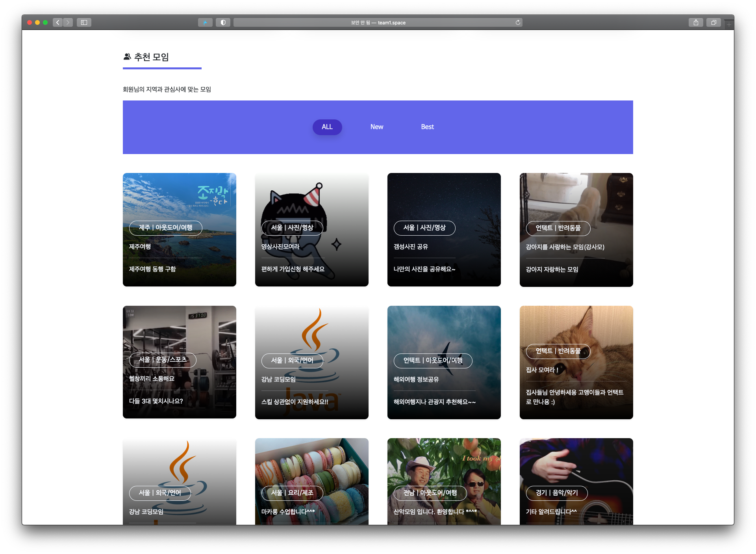This screenshot has width=756, height=554.
Task: Click the 언택트 | 아웃도어/여행 tag
Action: coord(433,361)
